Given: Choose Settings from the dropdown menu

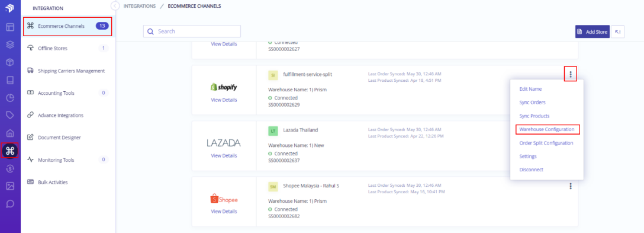Looking at the screenshot, I should click(x=528, y=157).
